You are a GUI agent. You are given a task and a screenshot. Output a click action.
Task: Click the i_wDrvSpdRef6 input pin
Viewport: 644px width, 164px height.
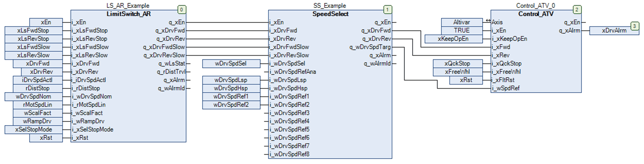(x=289, y=138)
